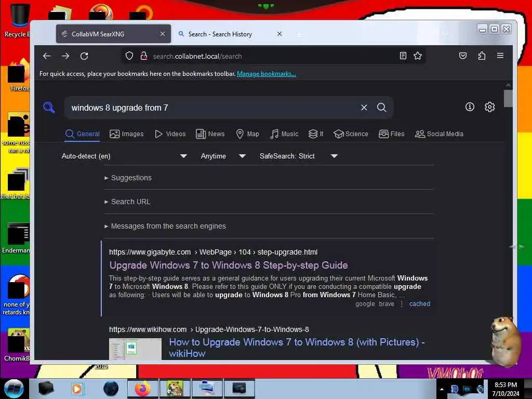Open the Auto-detect (en) language dropdown
The height and width of the screenshot is (399, 532).
pos(124,156)
